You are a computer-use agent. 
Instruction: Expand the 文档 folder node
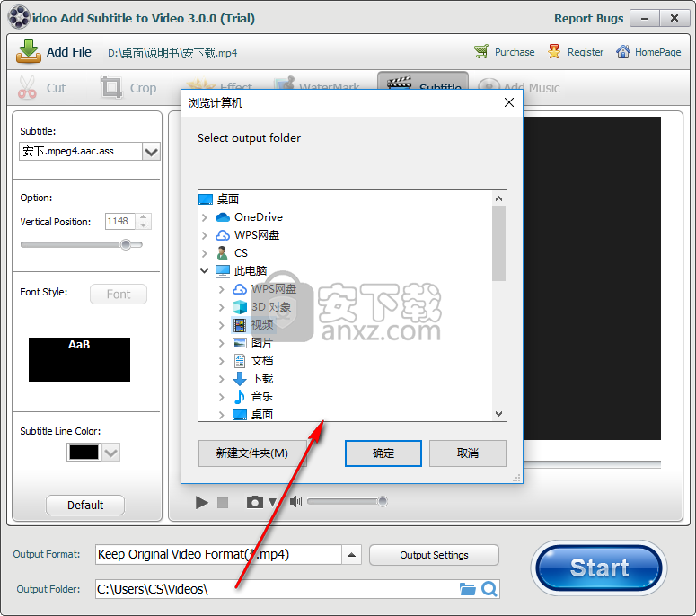click(222, 361)
